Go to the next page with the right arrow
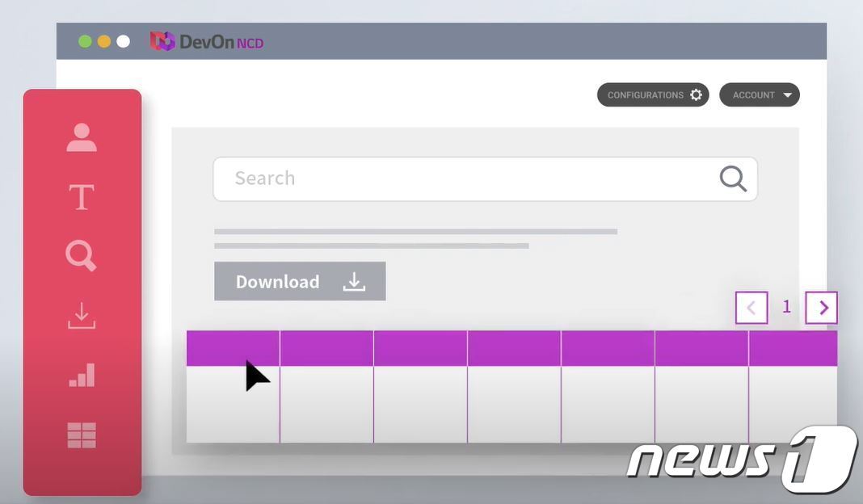The width and height of the screenshot is (863, 504). coord(821,307)
